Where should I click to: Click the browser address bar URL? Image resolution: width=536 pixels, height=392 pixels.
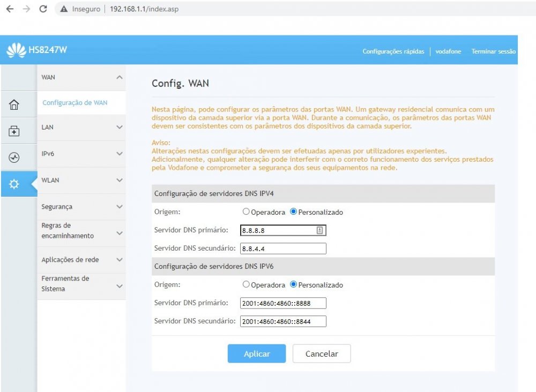click(144, 9)
